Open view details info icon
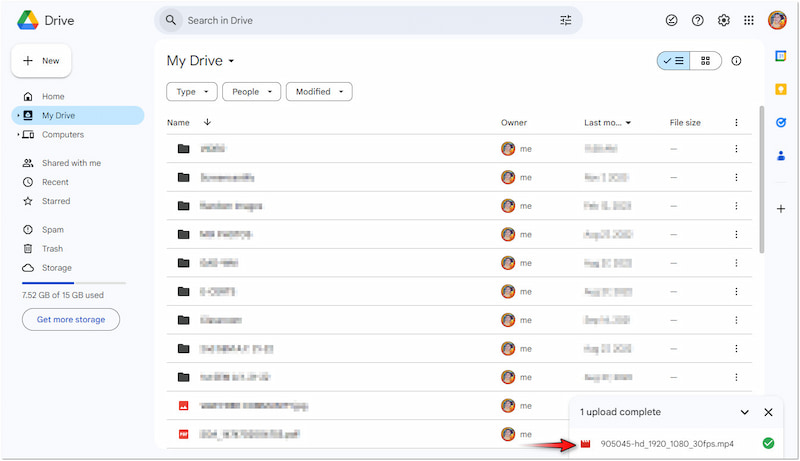 pyautogui.click(x=737, y=61)
